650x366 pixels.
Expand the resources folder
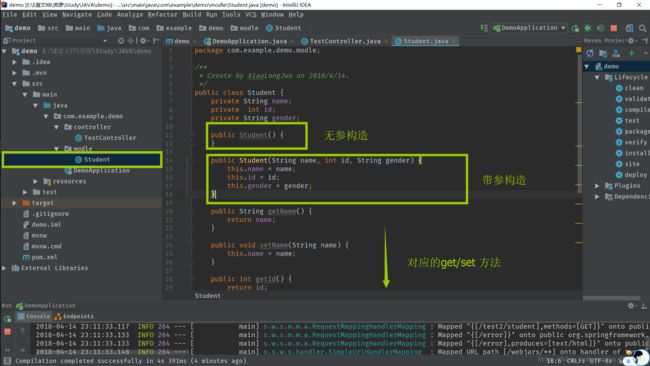pos(36,181)
